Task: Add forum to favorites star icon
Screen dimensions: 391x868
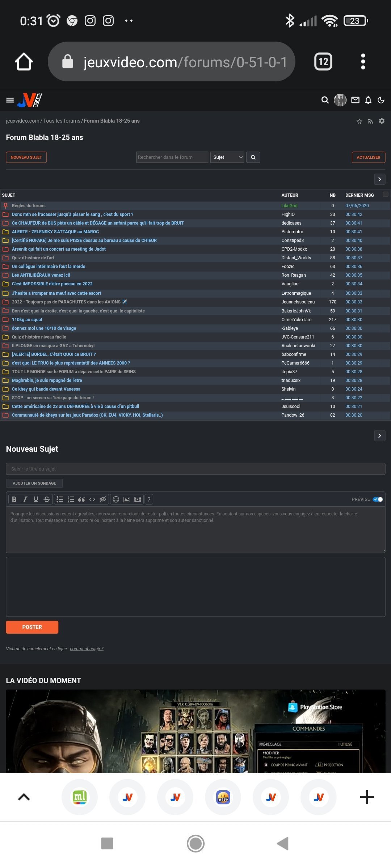Action: tap(359, 121)
